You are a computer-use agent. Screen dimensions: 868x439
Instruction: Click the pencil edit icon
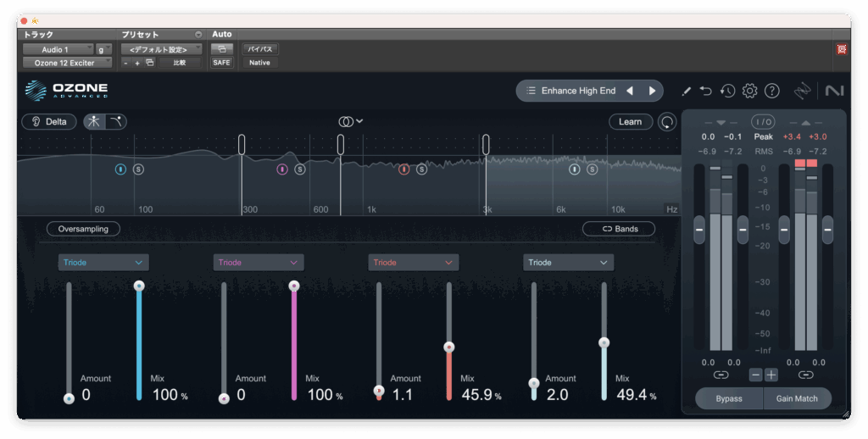[686, 91]
